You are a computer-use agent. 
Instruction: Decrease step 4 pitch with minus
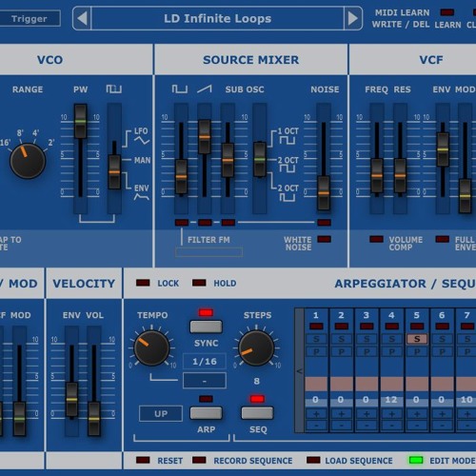pos(392,426)
